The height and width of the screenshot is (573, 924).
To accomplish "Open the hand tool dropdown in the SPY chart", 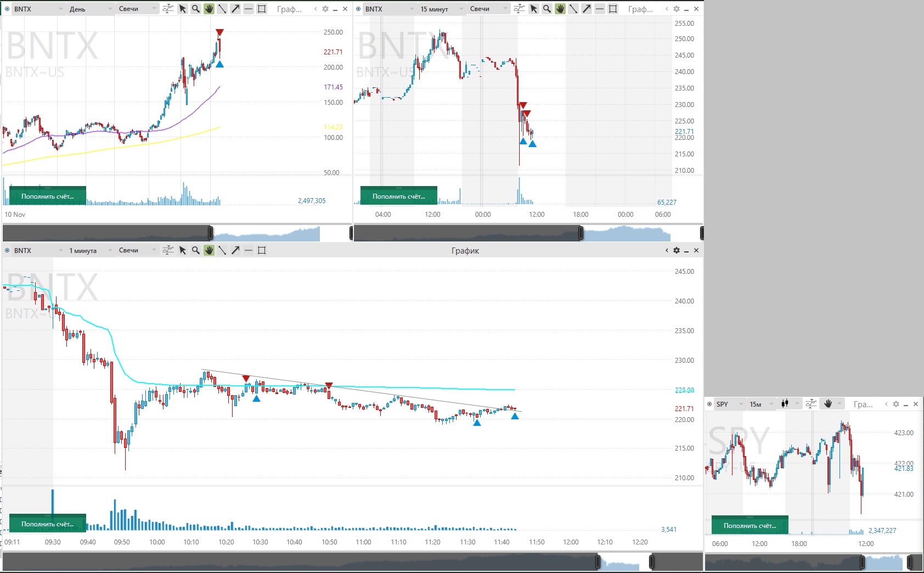I will [x=832, y=404].
